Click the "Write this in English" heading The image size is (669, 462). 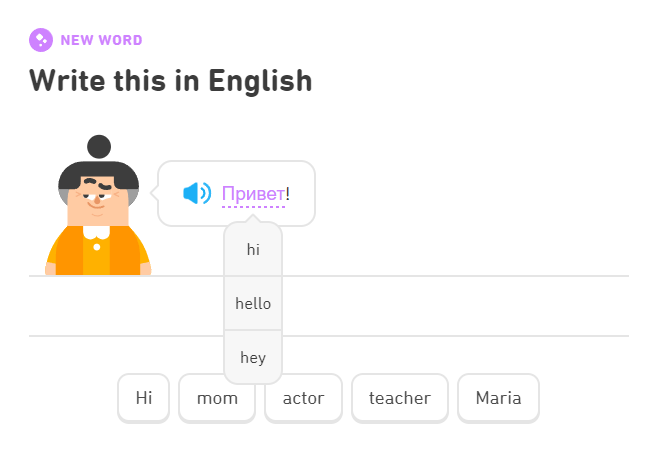tap(171, 80)
